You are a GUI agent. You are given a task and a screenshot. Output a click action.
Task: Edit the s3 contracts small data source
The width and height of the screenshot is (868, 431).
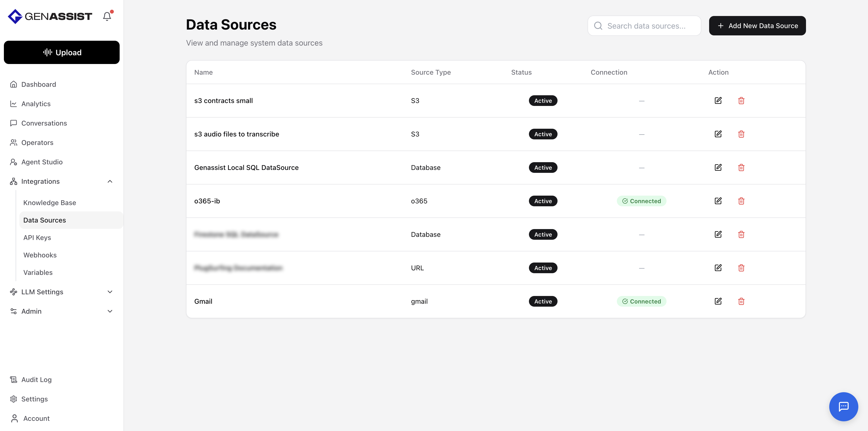click(718, 101)
